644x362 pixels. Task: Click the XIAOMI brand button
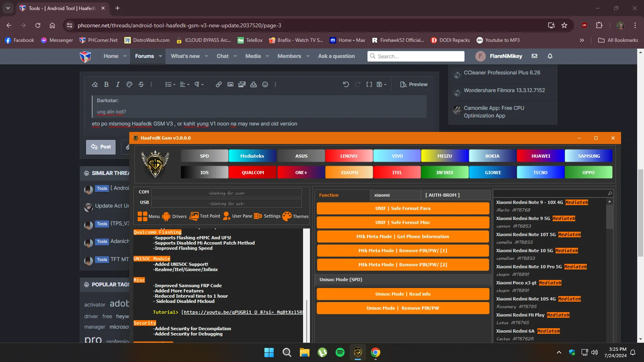(349, 173)
